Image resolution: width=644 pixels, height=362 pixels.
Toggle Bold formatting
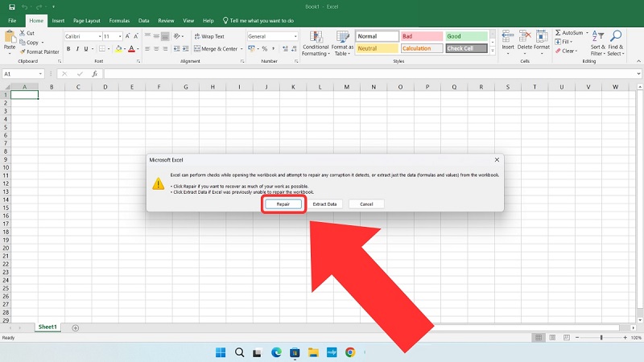click(68, 48)
